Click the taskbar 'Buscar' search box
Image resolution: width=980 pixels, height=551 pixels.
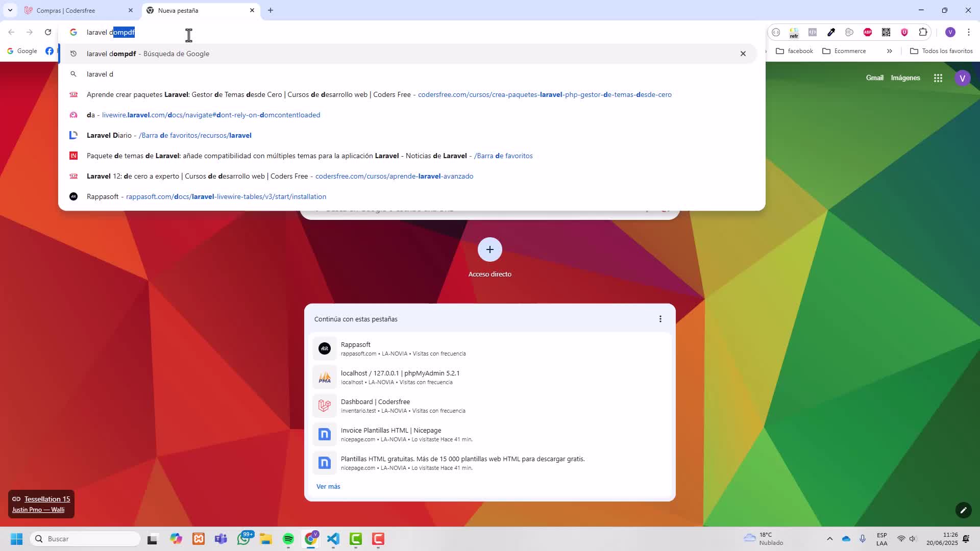(85, 539)
